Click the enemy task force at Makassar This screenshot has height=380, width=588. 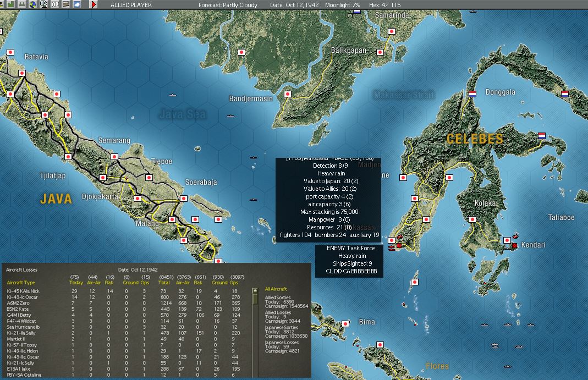pos(392,247)
